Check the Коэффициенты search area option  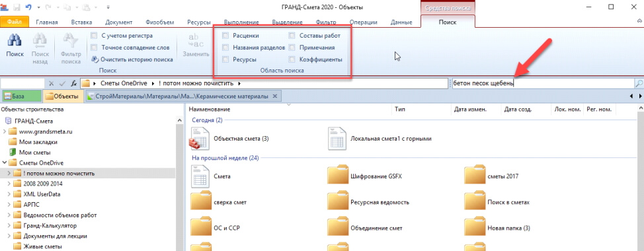pyautogui.click(x=292, y=59)
